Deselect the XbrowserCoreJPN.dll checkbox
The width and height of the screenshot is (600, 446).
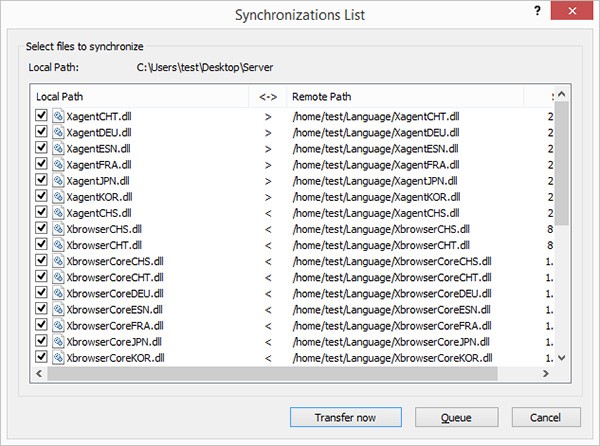pyautogui.click(x=41, y=341)
